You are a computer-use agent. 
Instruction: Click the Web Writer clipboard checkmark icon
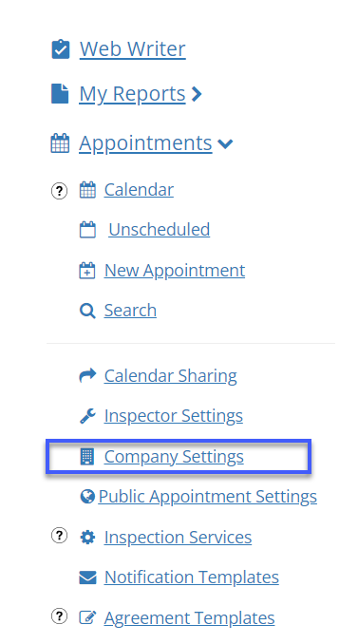(x=60, y=49)
